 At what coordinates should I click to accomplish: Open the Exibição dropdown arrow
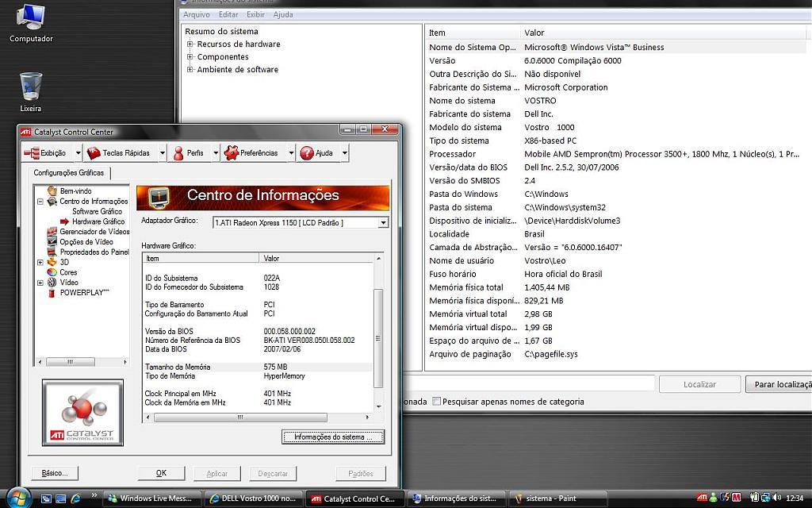[x=79, y=153]
